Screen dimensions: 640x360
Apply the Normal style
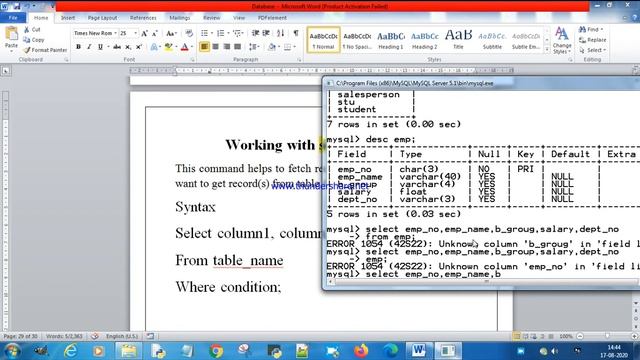coord(323,40)
